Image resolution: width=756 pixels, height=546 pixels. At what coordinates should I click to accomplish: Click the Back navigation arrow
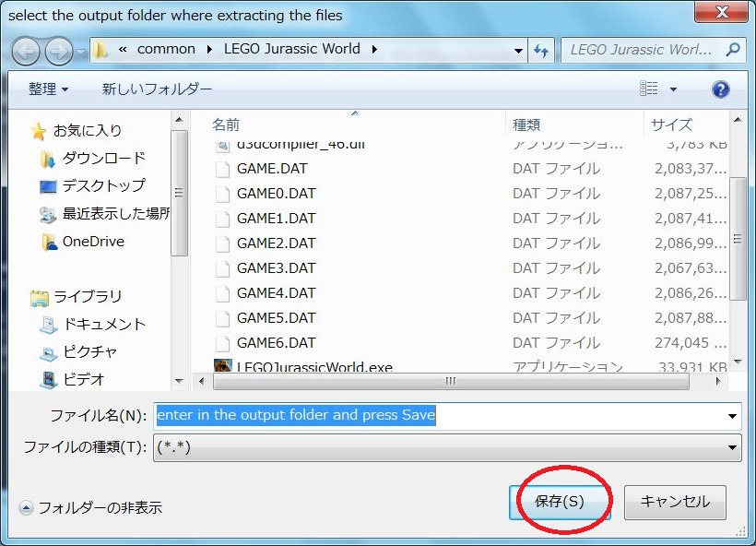pyautogui.click(x=26, y=50)
